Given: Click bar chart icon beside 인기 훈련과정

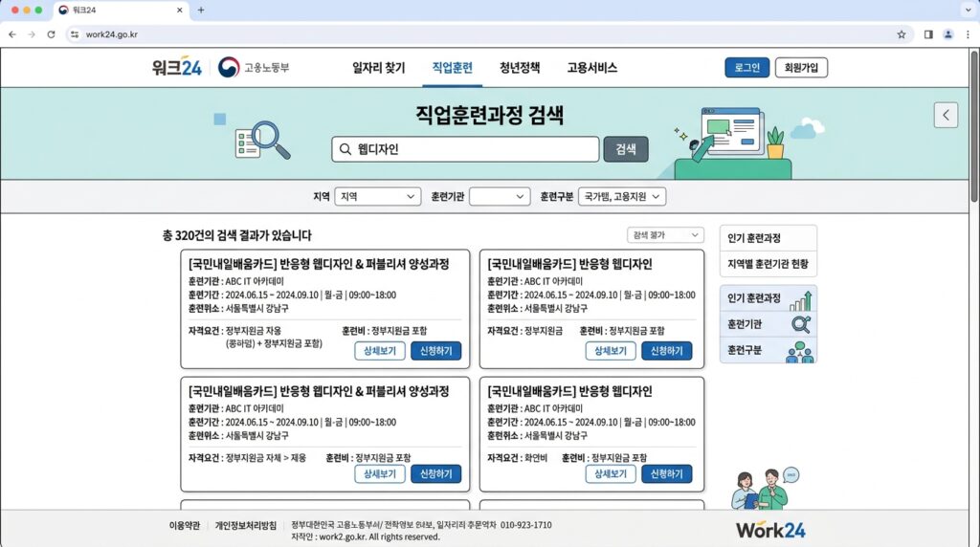Looking at the screenshot, I should [x=801, y=301].
